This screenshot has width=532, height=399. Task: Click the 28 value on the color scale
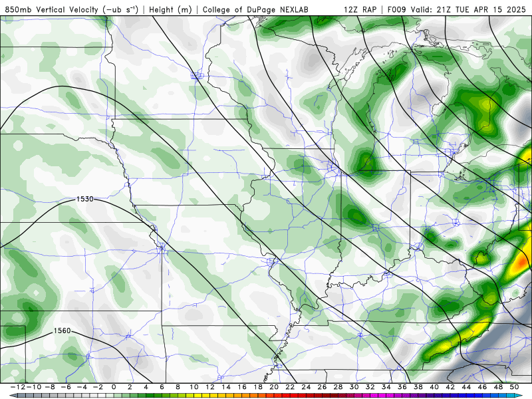(x=338, y=387)
